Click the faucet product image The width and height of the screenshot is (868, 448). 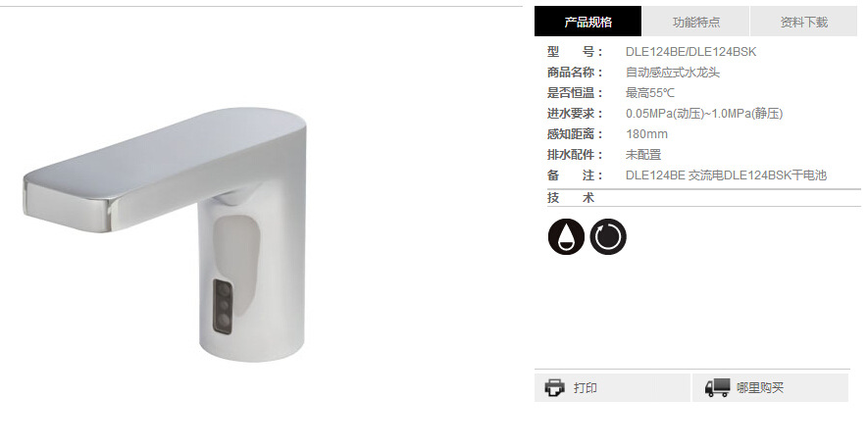click(165, 234)
